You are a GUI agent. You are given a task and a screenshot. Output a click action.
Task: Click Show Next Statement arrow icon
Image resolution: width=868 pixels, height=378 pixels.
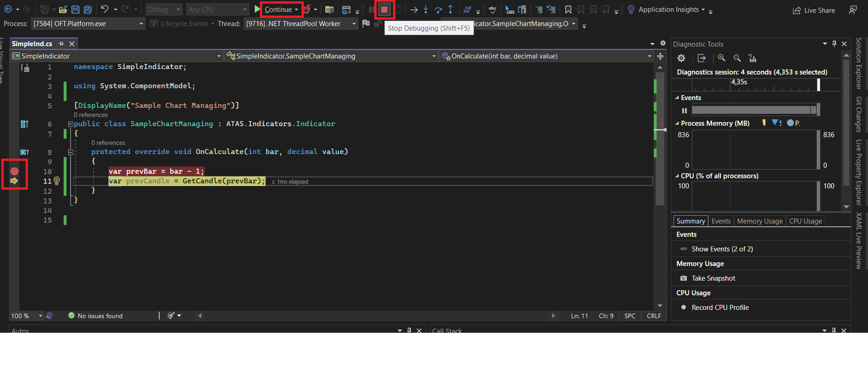click(x=414, y=10)
